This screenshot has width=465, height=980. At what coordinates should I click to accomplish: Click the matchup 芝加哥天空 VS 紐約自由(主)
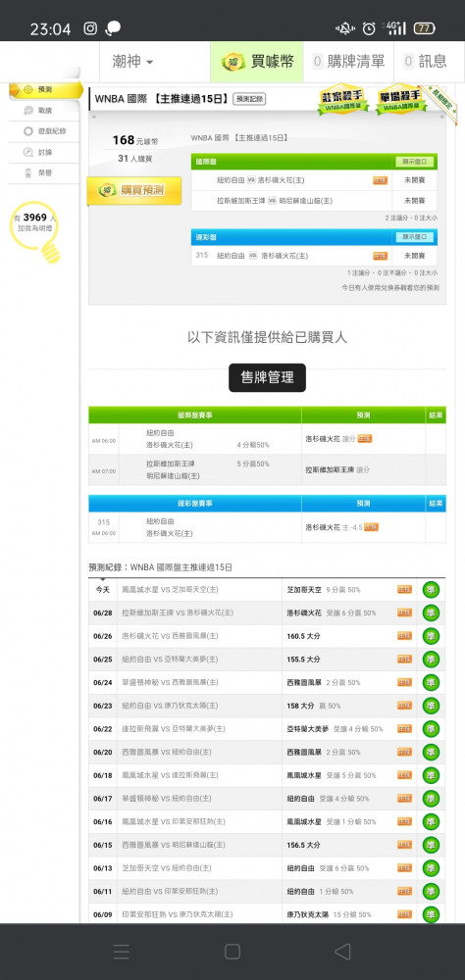pyautogui.click(x=167, y=868)
